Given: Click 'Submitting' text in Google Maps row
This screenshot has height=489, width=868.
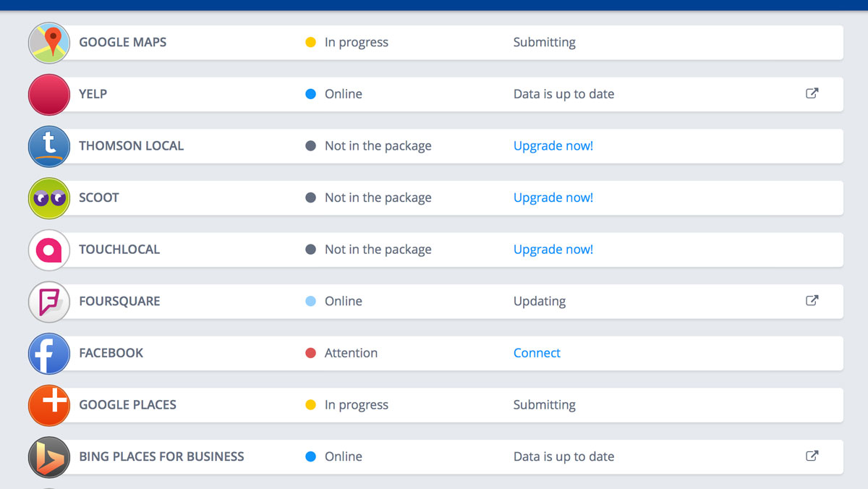Looking at the screenshot, I should click(545, 42).
